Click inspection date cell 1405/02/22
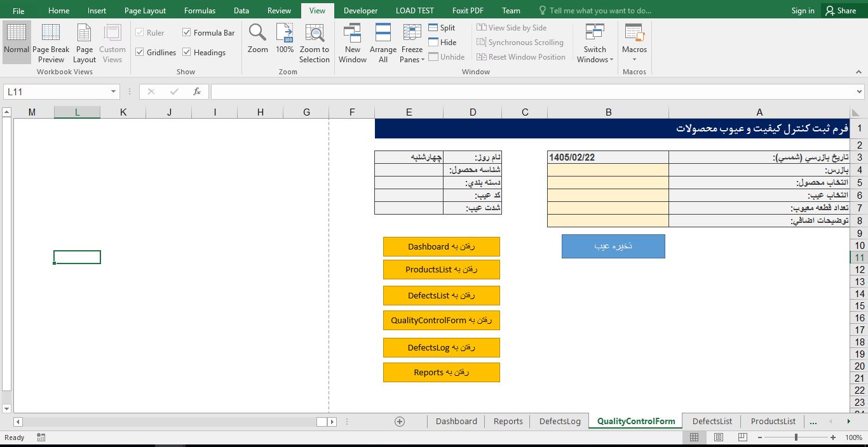This screenshot has height=447, width=868. tap(608, 157)
